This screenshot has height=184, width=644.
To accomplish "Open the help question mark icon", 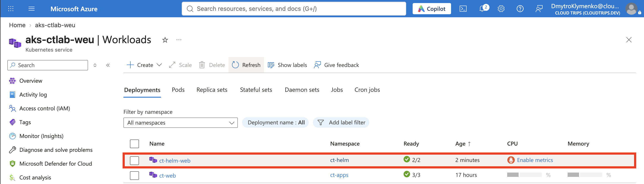I will pyautogui.click(x=520, y=9).
